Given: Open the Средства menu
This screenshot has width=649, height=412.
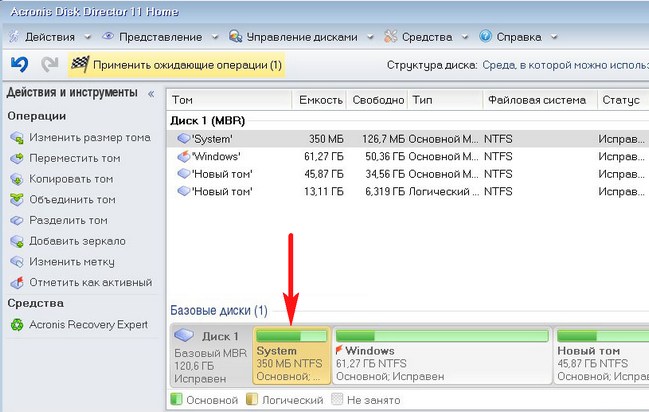Looking at the screenshot, I should (427, 37).
